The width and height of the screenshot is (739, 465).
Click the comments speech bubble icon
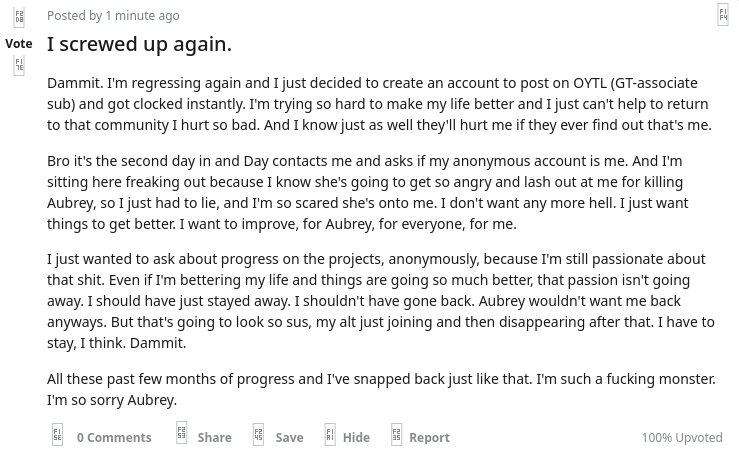tap(58, 435)
